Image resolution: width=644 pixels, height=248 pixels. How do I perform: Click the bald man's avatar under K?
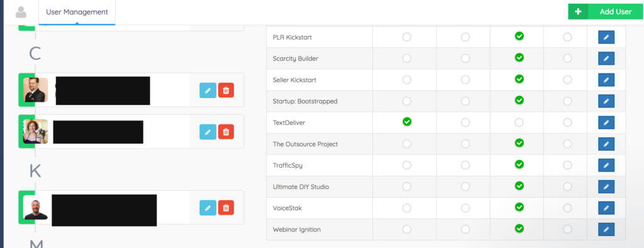pos(36,207)
